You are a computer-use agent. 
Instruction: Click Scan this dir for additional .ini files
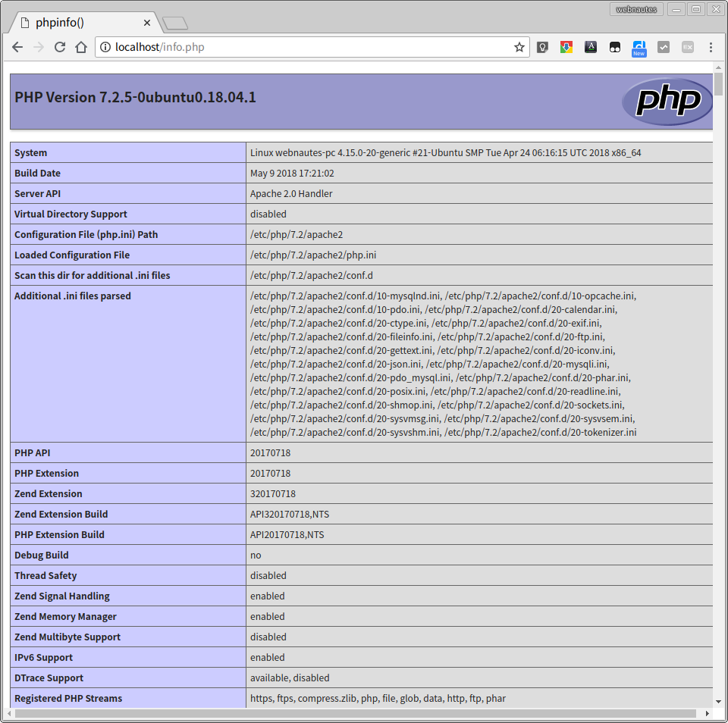pyautogui.click(x=93, y=275)
